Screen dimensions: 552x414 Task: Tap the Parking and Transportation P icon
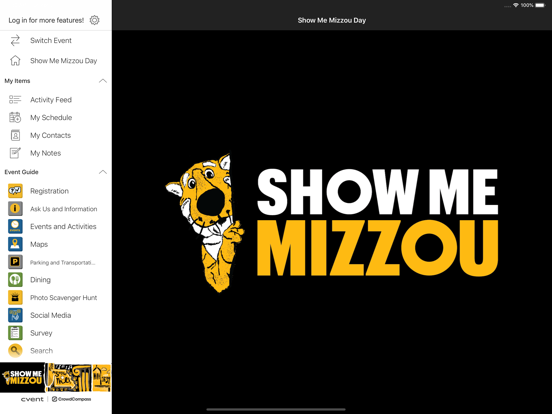[15, 262]
